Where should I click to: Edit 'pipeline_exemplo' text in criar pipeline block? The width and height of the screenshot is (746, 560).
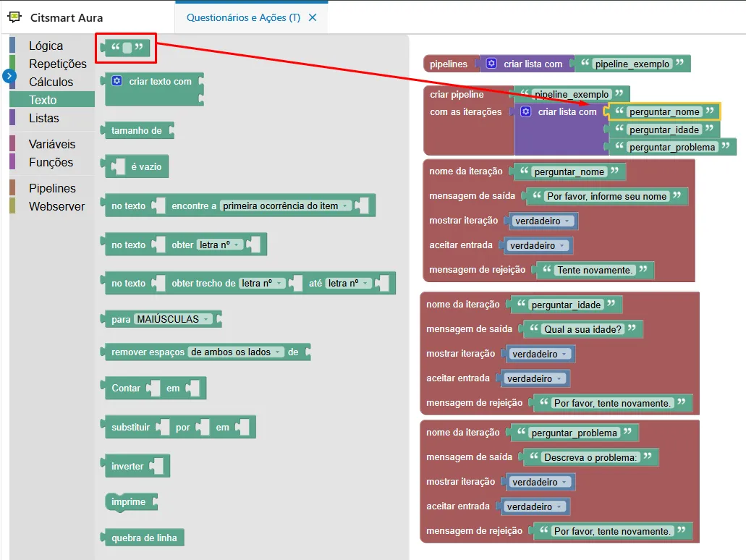point(572,94)
